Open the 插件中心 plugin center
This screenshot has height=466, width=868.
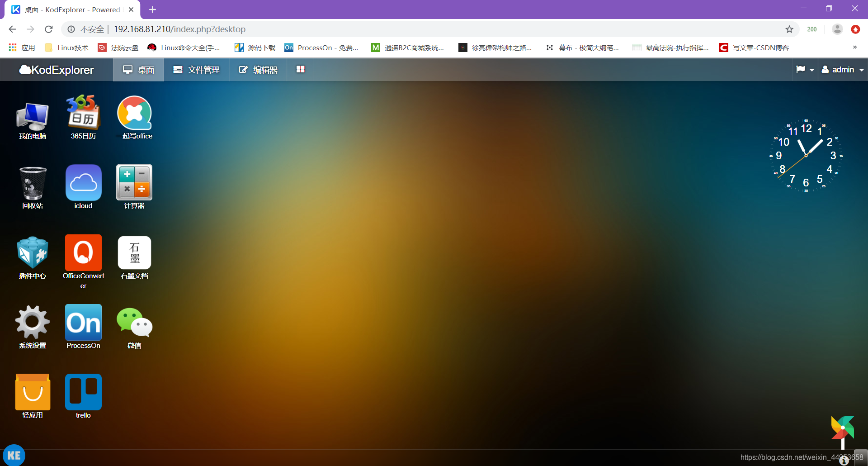point(33,257)
